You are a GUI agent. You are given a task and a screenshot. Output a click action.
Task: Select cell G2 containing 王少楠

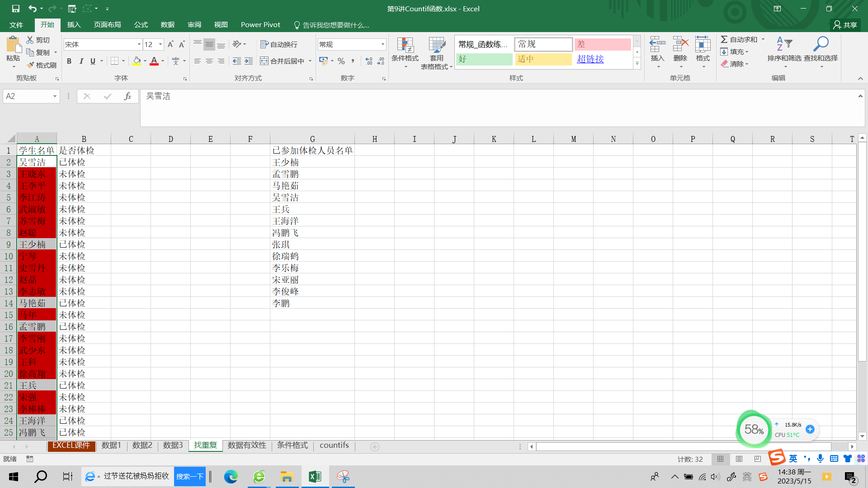point(312,162)
